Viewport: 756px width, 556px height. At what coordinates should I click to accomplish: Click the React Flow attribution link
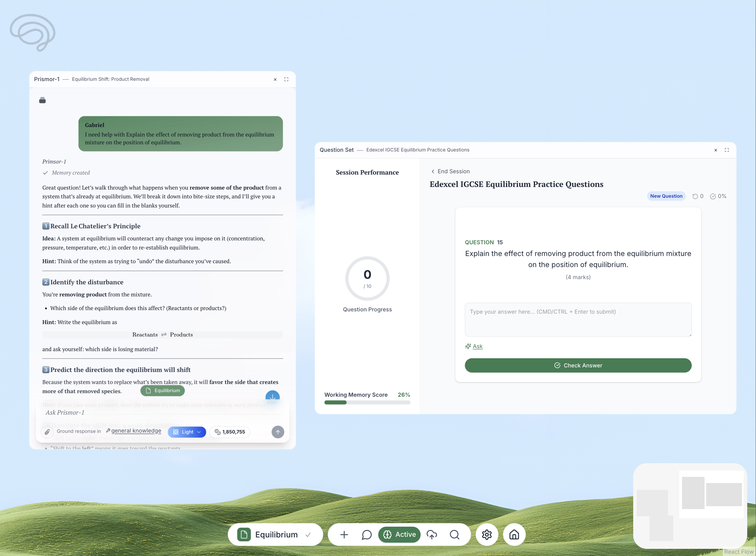[x=739, y=552]
